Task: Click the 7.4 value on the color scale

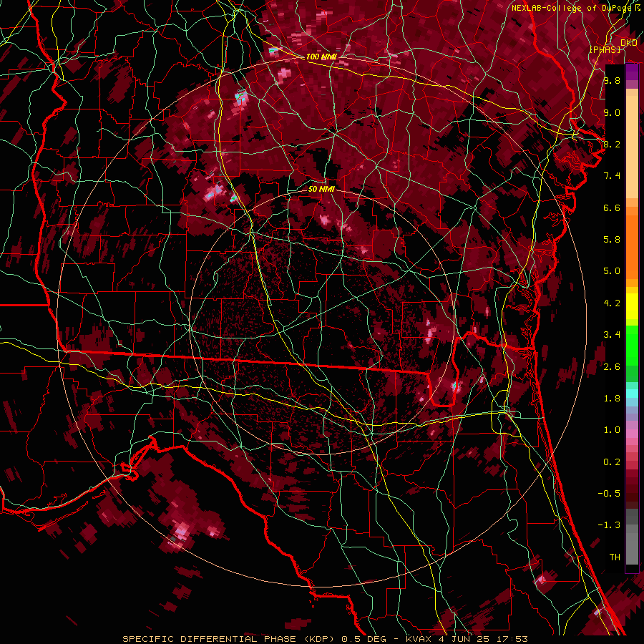Action: click(x=612, y=176)
